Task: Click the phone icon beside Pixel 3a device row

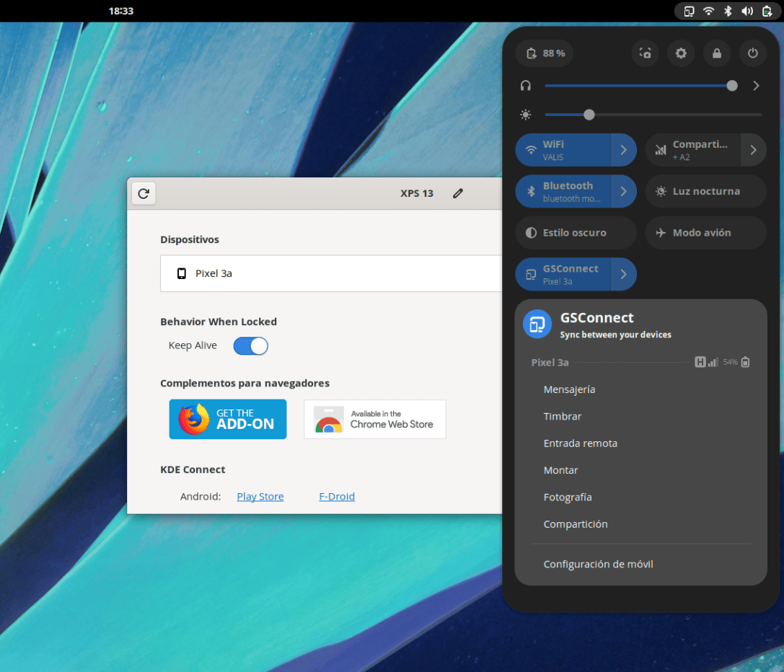Action: click(182, 273)
